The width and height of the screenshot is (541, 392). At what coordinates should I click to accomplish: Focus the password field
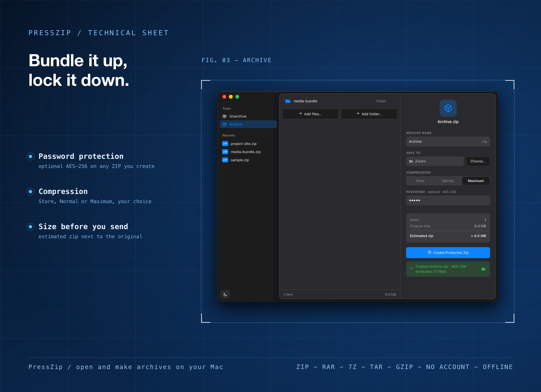(448, 200)
